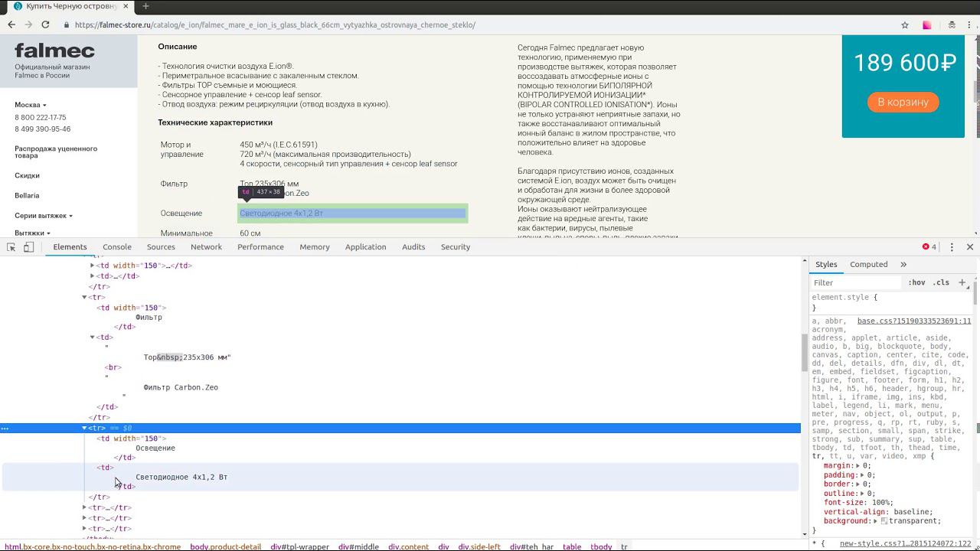Bookmark this page with the star
Screen dimensions: 980x551
(905, 24)
